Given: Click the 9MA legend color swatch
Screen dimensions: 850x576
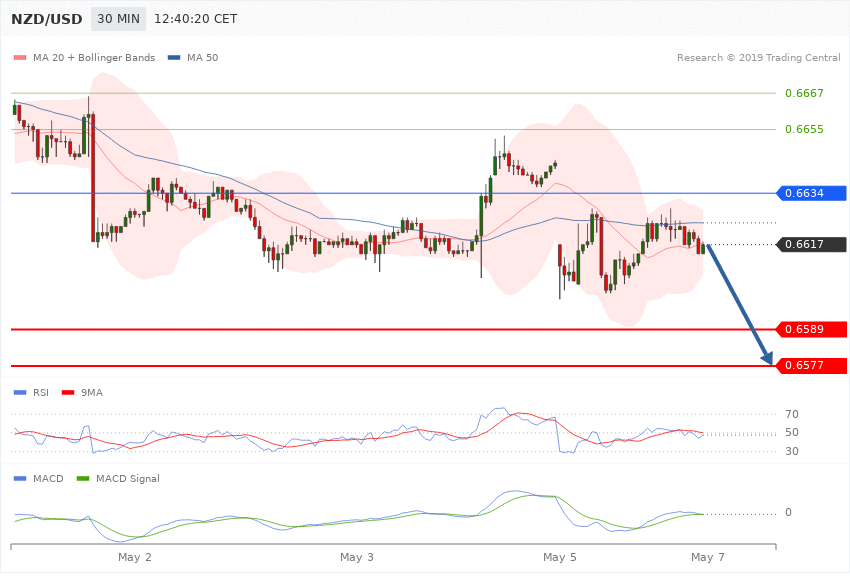Looking at the screenshot, I should [x=68, y=392].
